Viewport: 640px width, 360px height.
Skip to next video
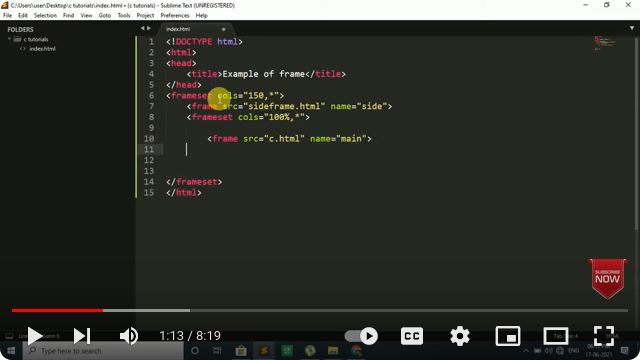(82, 336)
